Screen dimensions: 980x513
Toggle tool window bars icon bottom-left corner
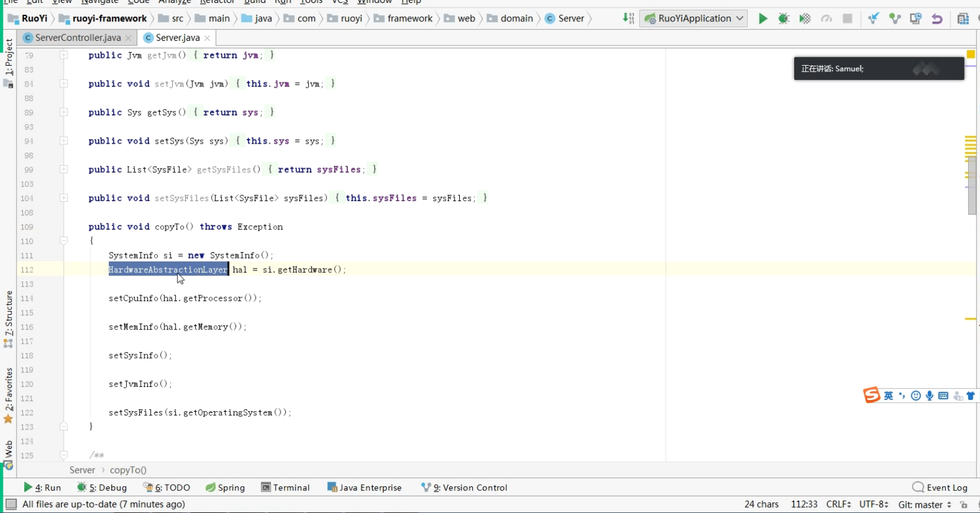[11, 504]
